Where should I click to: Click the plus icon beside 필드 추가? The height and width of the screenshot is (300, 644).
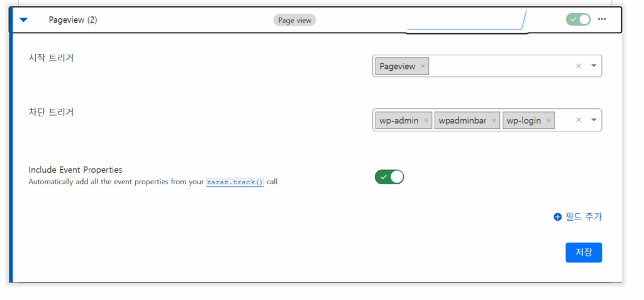(557, 217)
